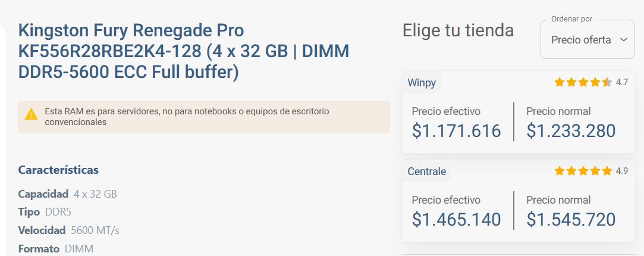Click Centrale's orange star rating
This screenshot has width=644, height=256.
click(583, 171)
